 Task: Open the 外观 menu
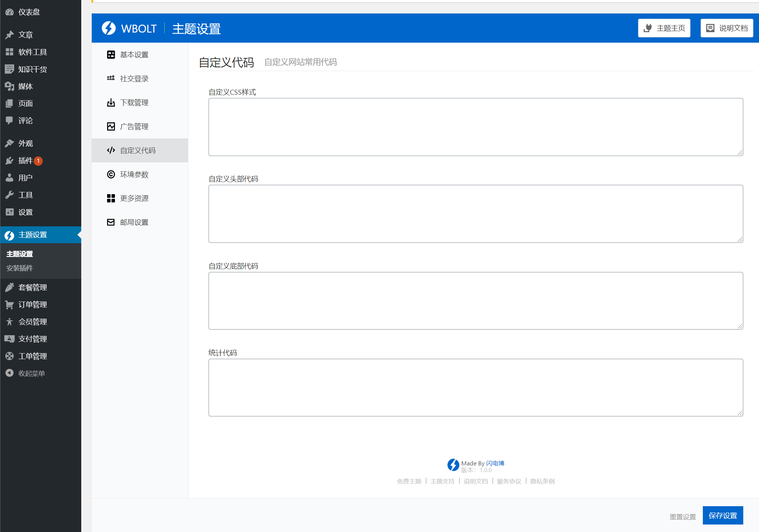26,143
